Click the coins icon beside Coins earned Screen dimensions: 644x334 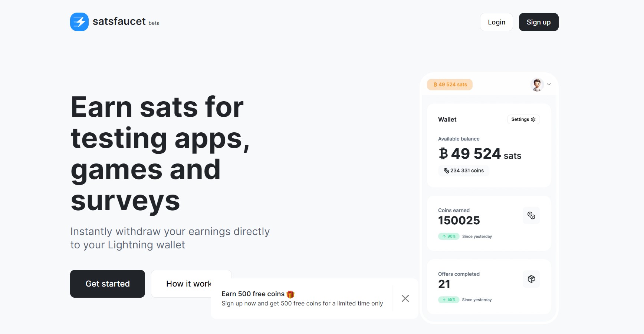(x=531, y=215)
